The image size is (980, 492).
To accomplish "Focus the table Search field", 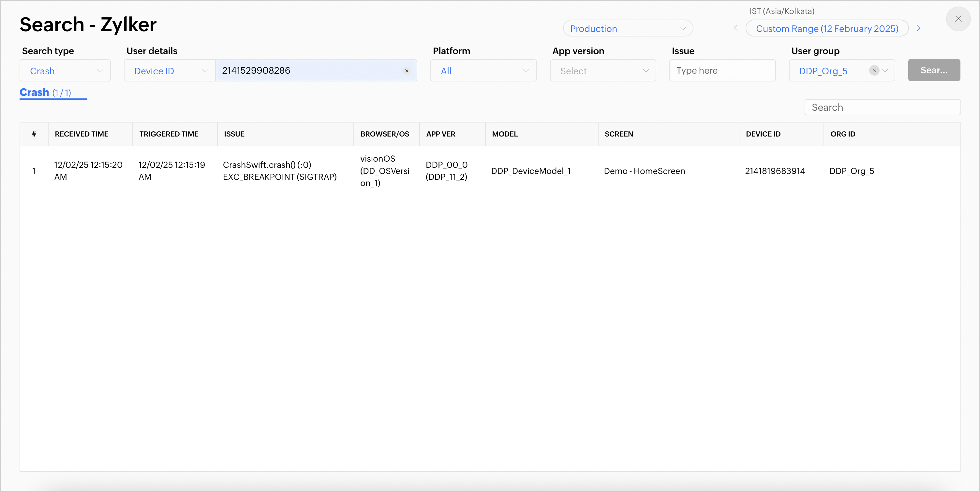I will pos(882,108).
